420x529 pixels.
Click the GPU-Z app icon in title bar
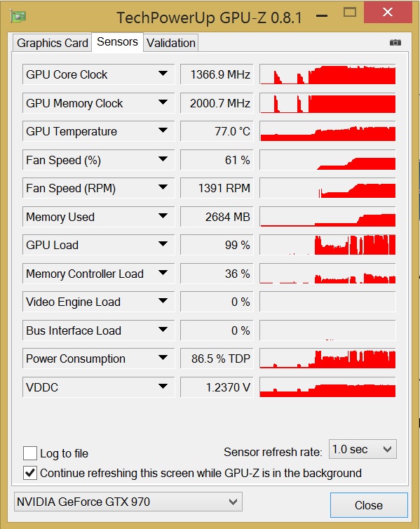coord(18,16)
